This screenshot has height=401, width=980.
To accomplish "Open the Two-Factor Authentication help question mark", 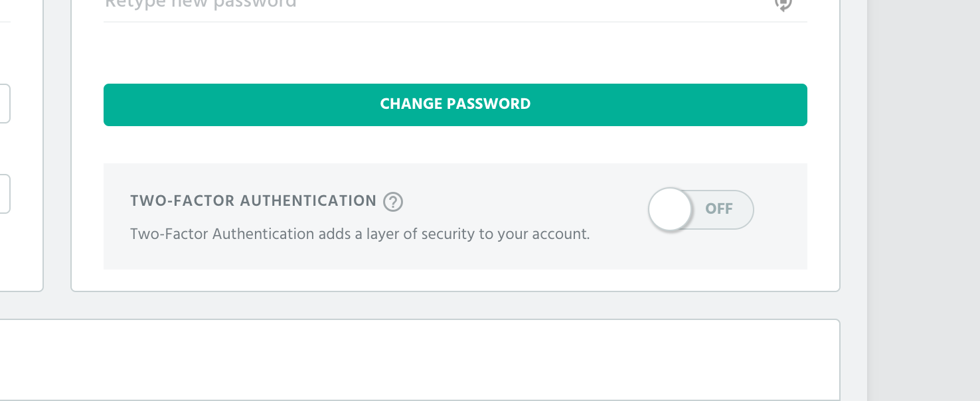I will [393, 201].
